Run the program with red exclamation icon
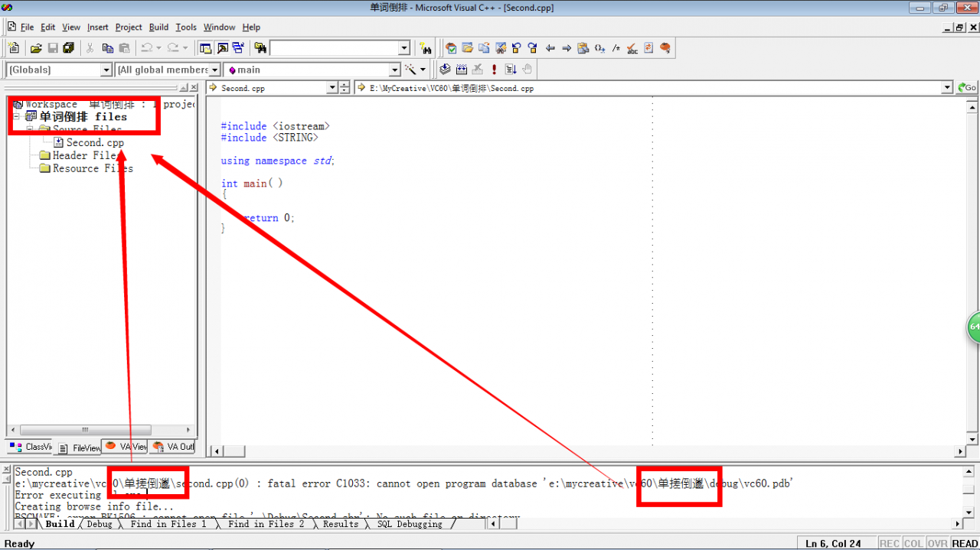980x550 pixels. [494, 70]
